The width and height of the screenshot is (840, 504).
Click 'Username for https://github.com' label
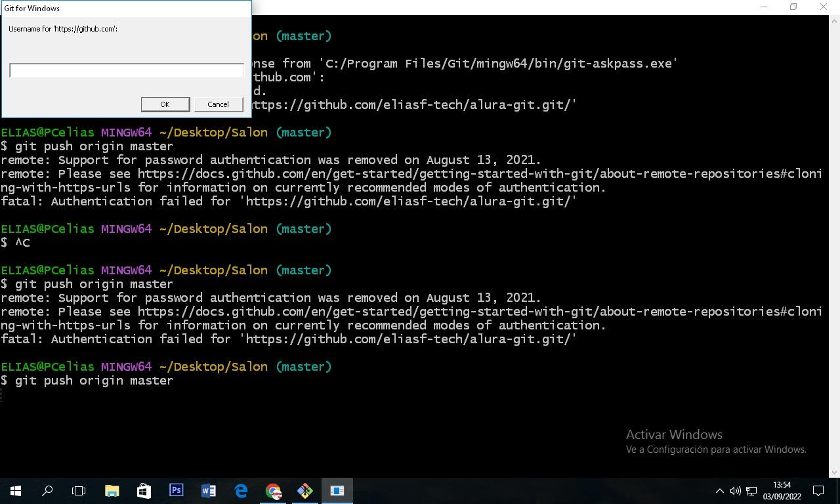63,29
